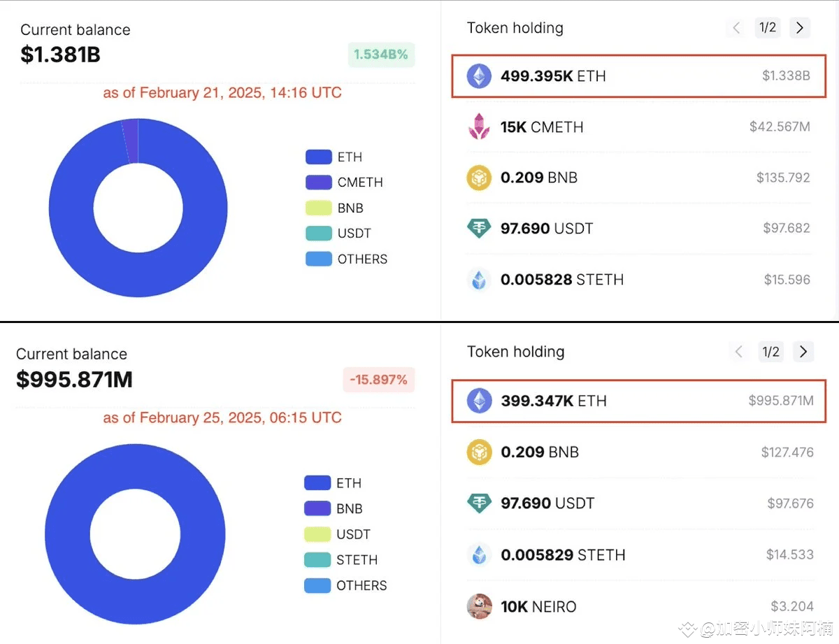
Task: Go to next page of bottom token holdings
Action: 803,352
